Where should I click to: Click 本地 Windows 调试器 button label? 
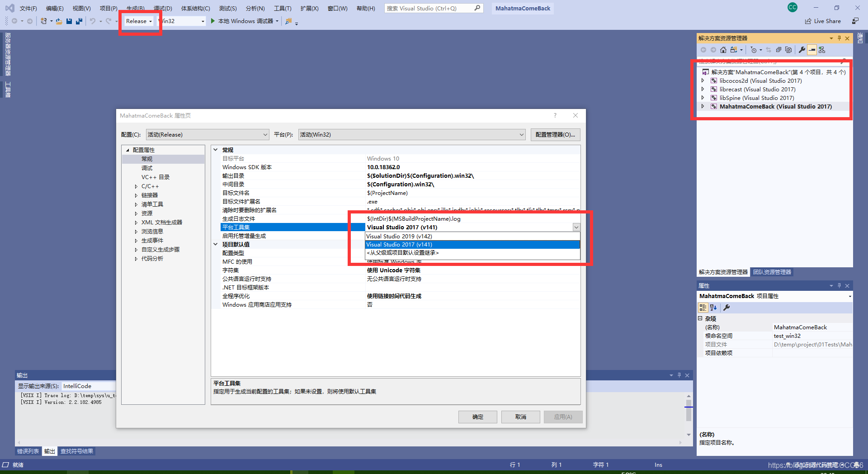point(245,21)
